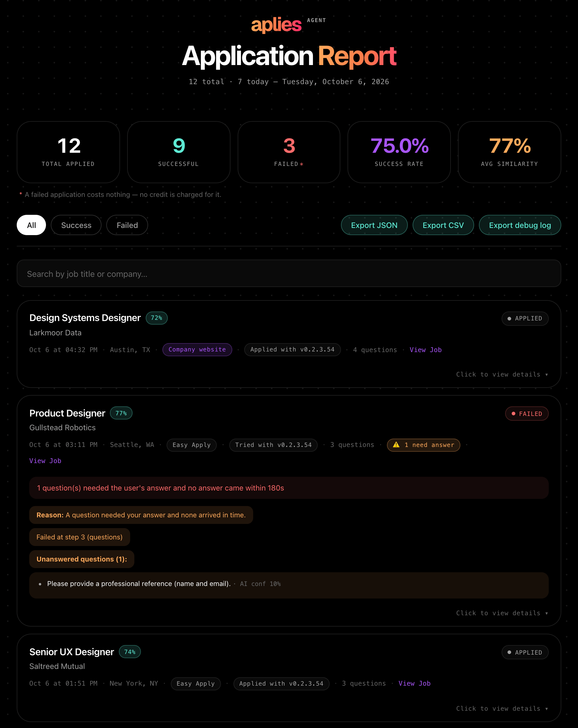This screenshot has width=578, height=728.
Task: Click Applied with v0.2.3.54 on Larkmoor card
Action: tap(292, 349)
